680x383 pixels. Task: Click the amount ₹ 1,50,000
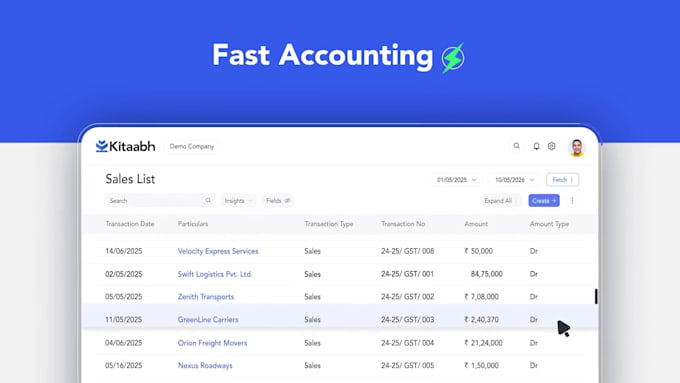tap(481, 366)
